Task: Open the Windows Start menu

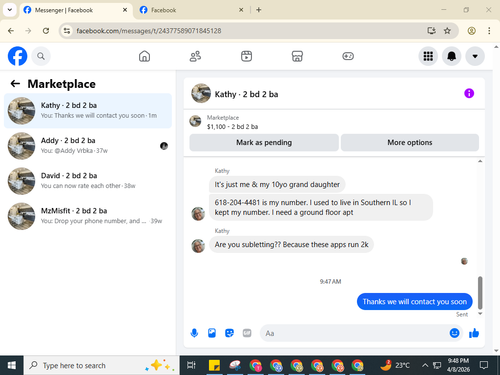Action: (11, 366)
